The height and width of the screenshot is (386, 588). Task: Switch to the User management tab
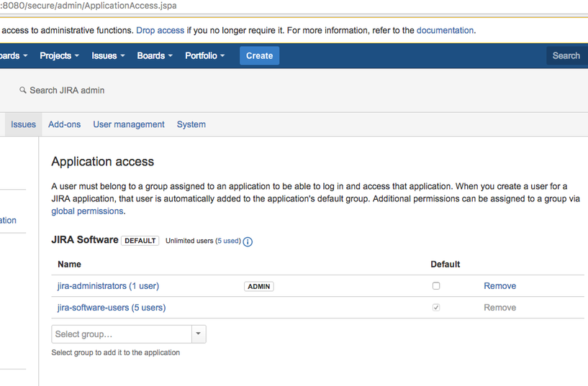129,124
